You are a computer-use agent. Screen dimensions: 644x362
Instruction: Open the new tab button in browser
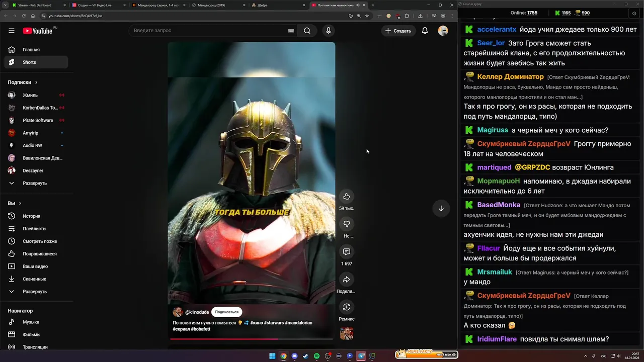click(373, 5)
